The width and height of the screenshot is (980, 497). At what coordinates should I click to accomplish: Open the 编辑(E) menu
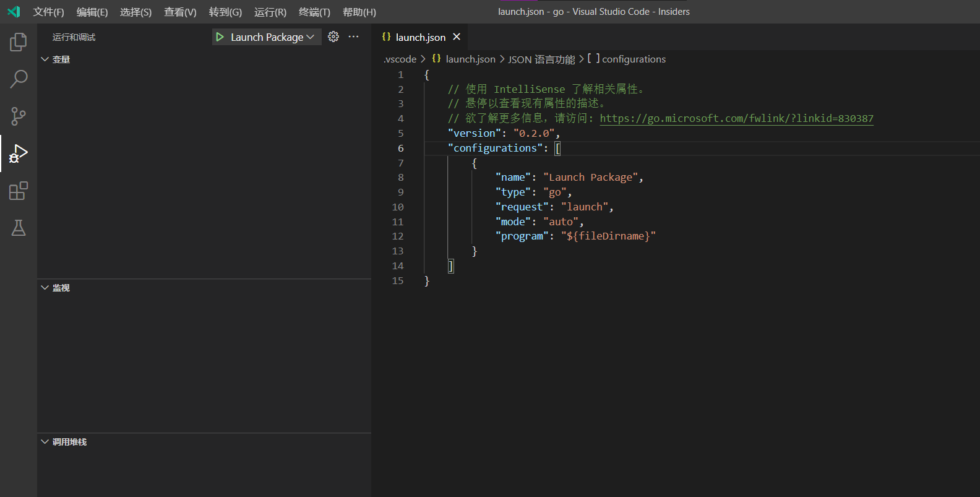(92, 12)
